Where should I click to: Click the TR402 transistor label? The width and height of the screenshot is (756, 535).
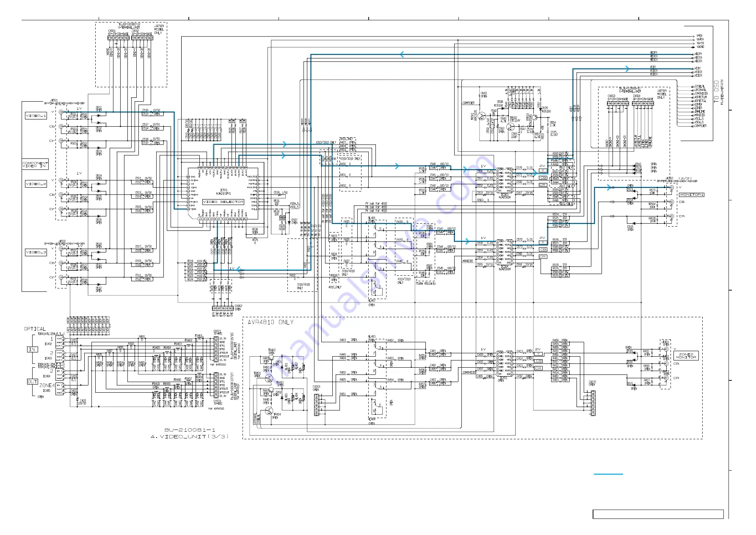272,350
